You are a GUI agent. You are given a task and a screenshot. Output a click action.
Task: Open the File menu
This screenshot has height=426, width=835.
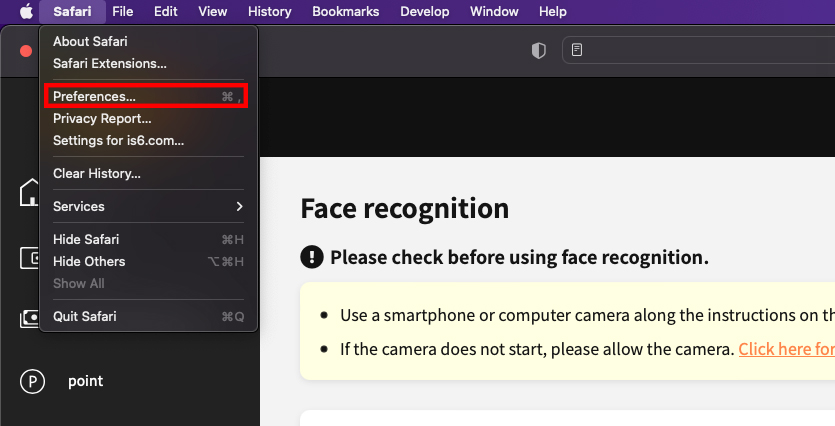tap(122, 11)
